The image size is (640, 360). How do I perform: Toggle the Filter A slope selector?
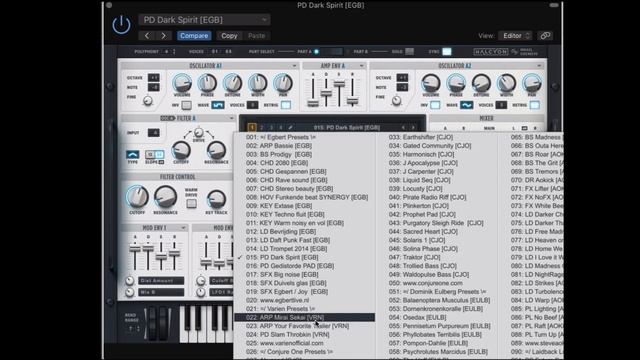coord(155,155)
